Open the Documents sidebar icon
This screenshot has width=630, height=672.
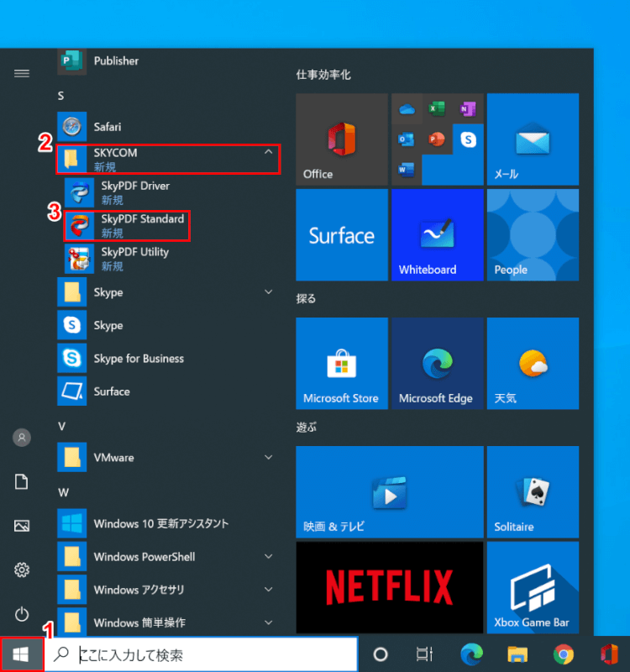click(22, 481)
